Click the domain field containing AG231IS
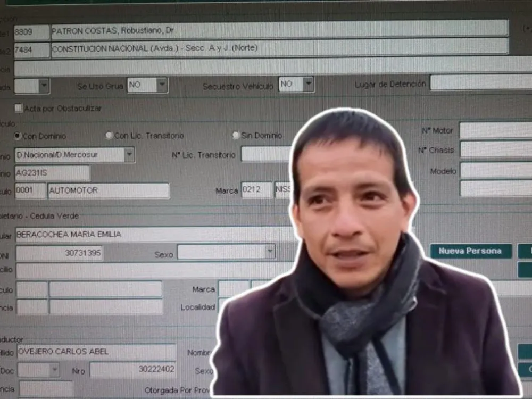The image size is (532, 399). 52,173
